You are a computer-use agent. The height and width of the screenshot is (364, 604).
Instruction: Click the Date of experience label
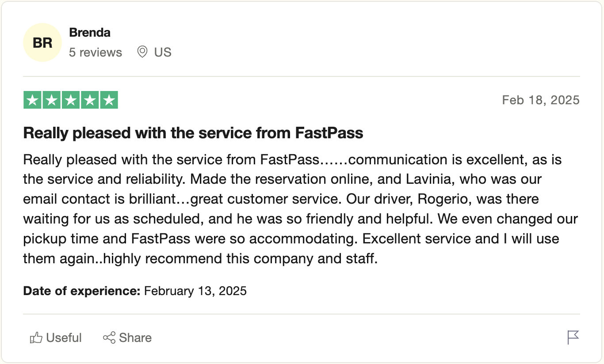pyautogui.click(x=82, y=291)
